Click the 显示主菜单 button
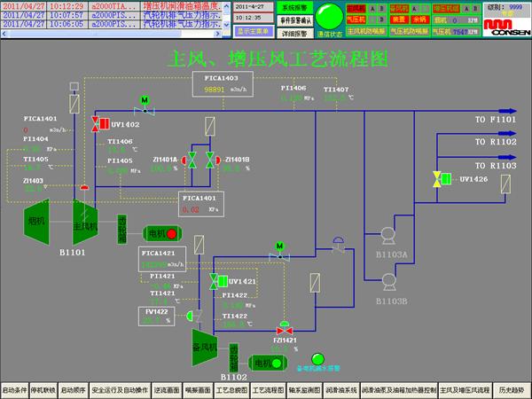 coord(253,32)
